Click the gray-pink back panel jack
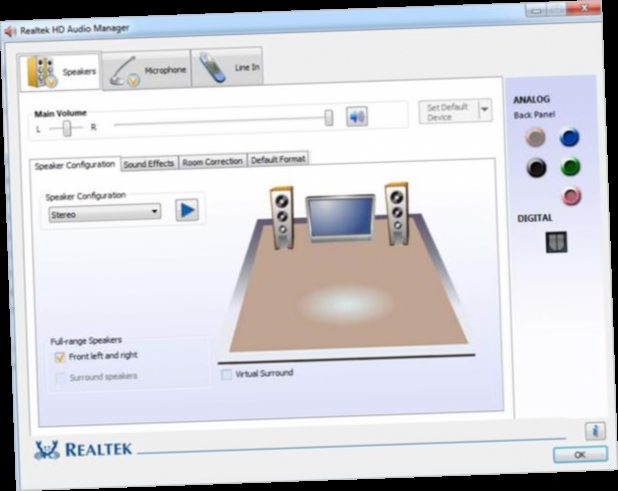The width and height of the screenshot is (618, 491). coord(535,138)
